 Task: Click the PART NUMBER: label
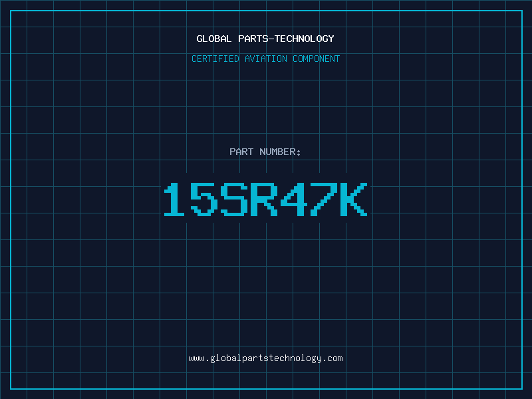click(265, 152)
